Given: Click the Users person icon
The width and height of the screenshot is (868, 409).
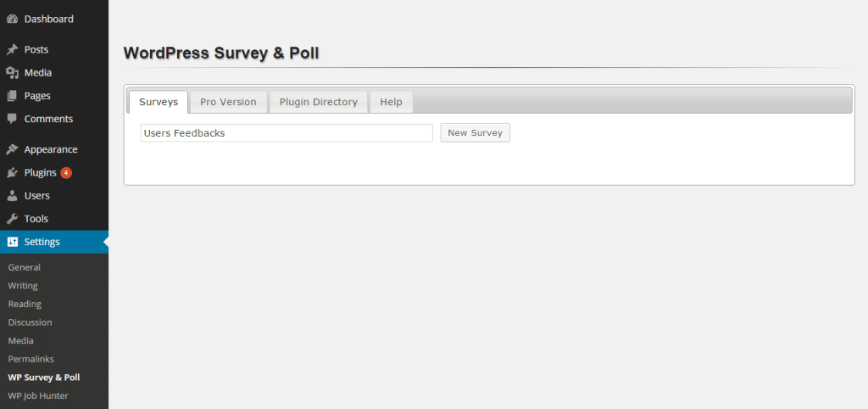Looking at the screenshot, I should (12, 196).
